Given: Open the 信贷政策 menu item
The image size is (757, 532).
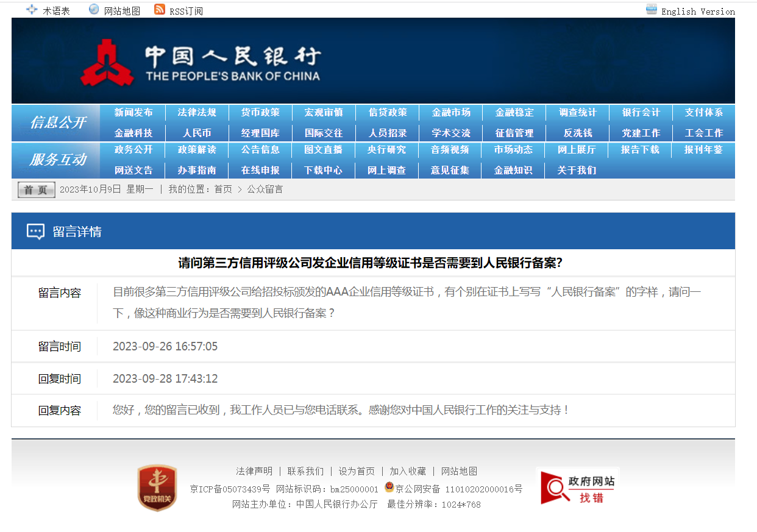Looking at the screenshot, I should pos(388,113).
